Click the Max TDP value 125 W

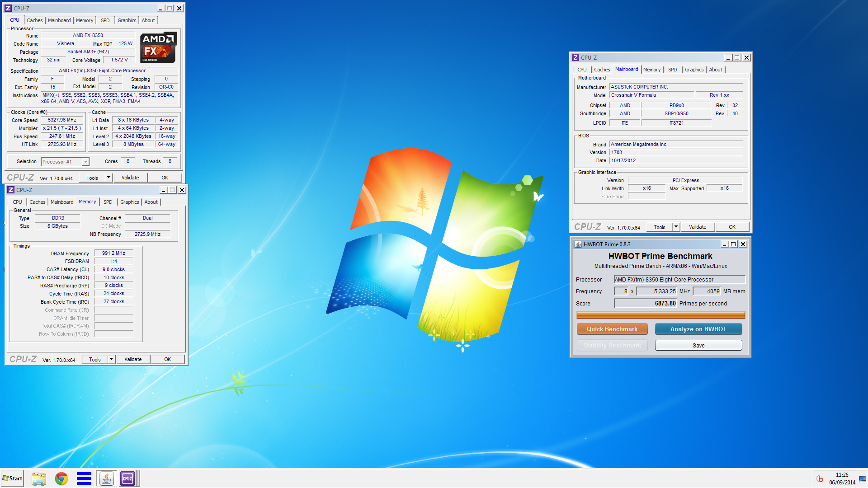pos(126,43)
